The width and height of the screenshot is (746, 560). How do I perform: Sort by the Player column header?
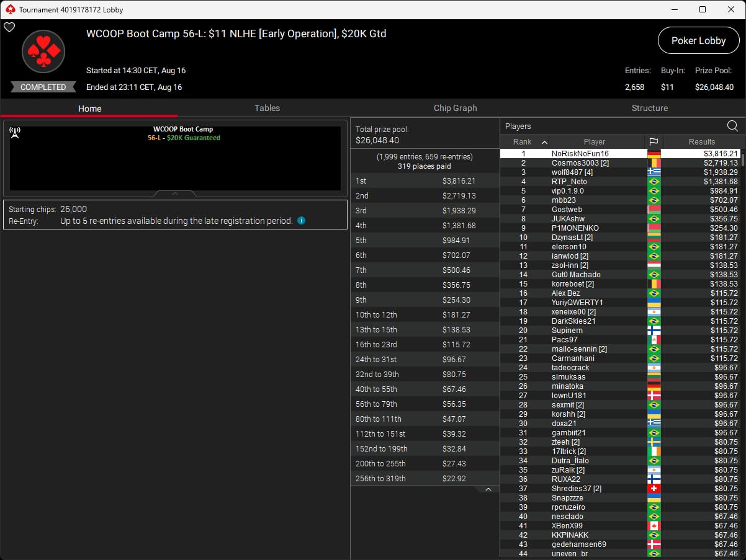[x=595, y=141]
